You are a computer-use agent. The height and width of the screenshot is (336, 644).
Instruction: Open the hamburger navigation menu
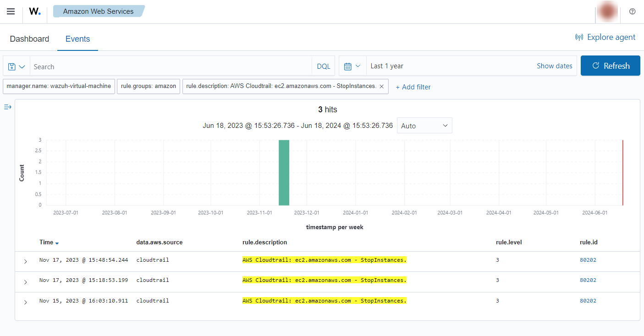[x=11, y=11]
